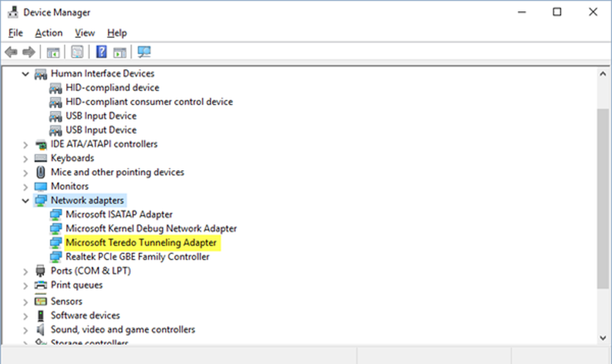Click the mouse icon beside Mice category
The height and width of the screenshot is (364, 612).
click(x=40, y=173)
